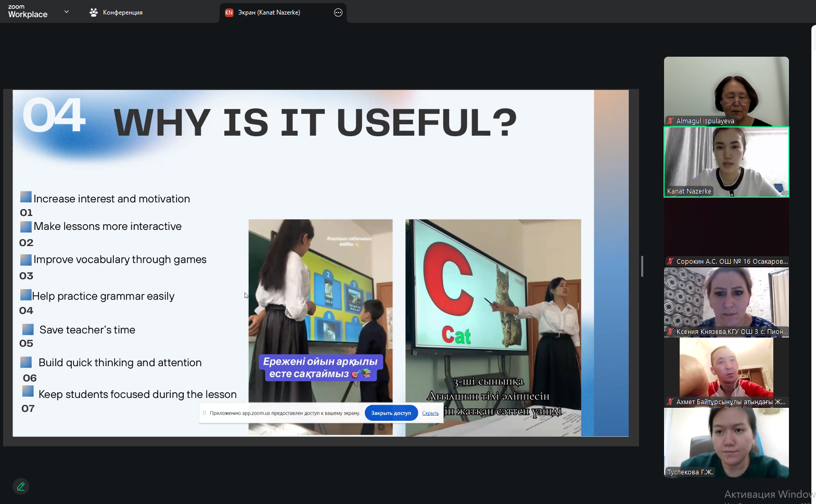The height and width of the screenshot is (504, 816).
Task: Click the divider handle beside the gallery
Action: (x=642, y=266)
